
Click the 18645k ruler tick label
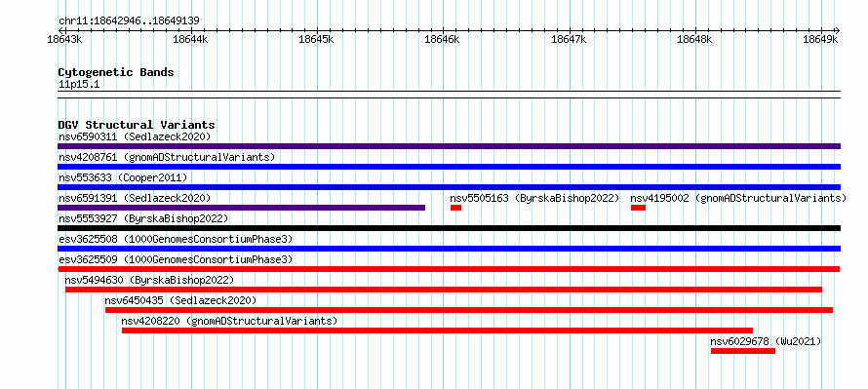click(317, 39)
